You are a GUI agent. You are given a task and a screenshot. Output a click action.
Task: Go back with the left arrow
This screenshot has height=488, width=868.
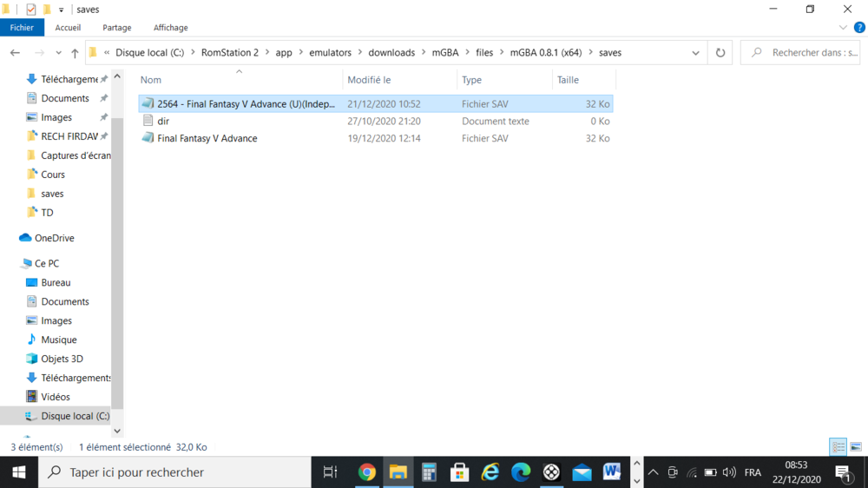click(x=15, y=53)
